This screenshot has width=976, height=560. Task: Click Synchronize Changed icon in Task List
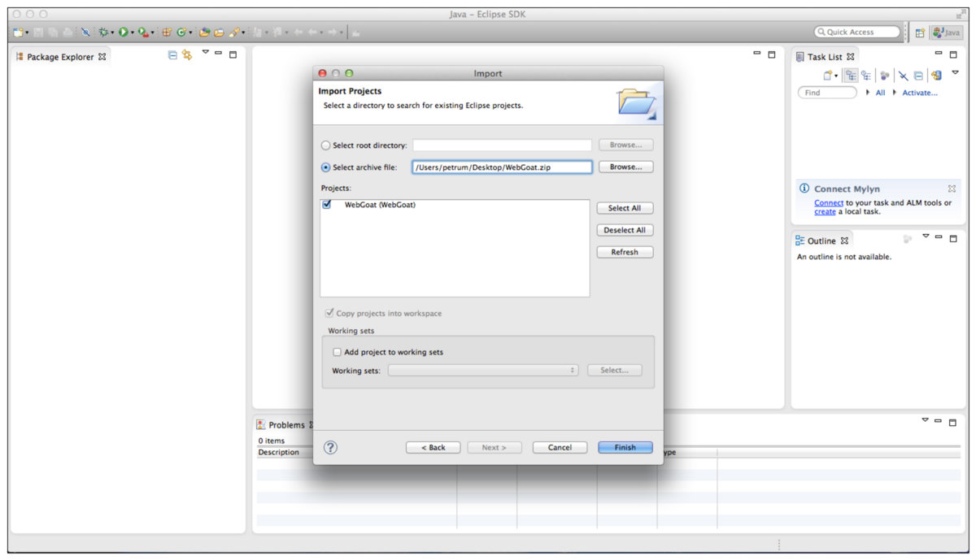point(936,76)
